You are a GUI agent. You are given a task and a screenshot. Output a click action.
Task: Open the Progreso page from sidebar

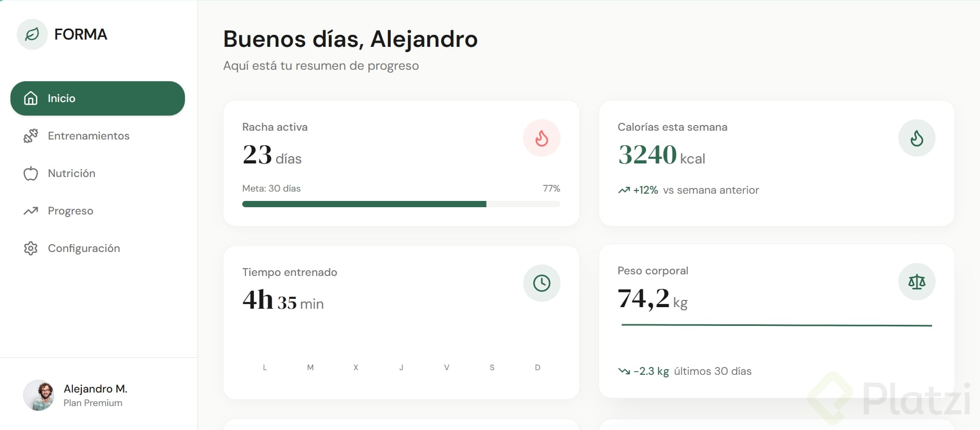(70, 211)
